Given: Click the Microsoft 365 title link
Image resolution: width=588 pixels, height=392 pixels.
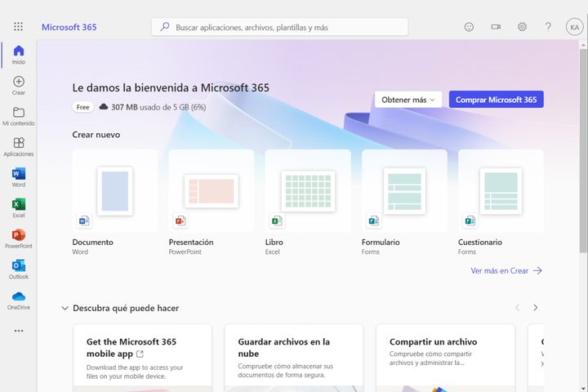Looking at the screenshot, I should click(69, 27).
